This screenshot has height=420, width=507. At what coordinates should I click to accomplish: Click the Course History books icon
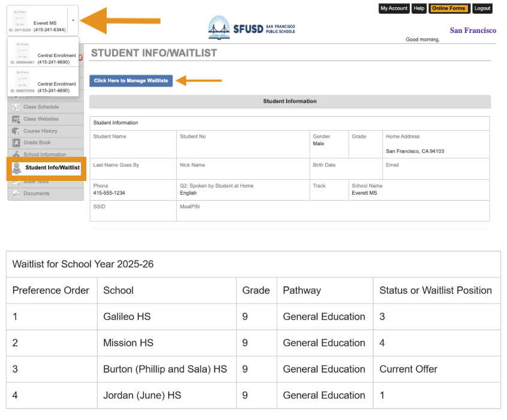pyautogui.click(x=16, y=131)
